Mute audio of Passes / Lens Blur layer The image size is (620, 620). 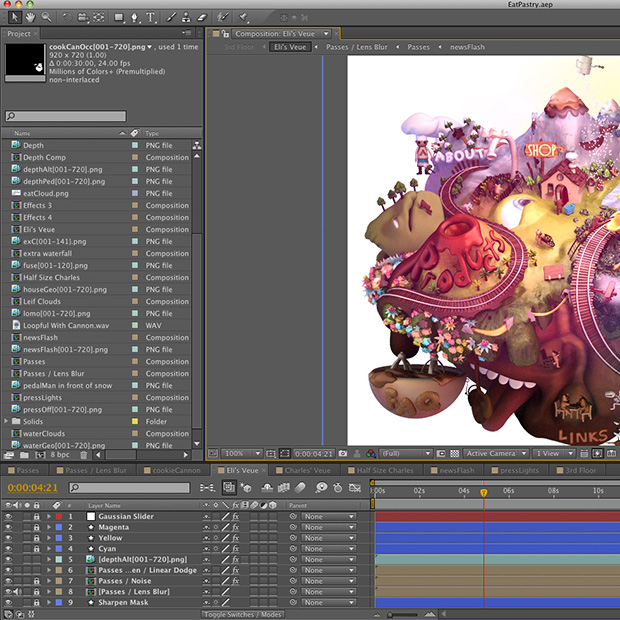coord(17,592)
